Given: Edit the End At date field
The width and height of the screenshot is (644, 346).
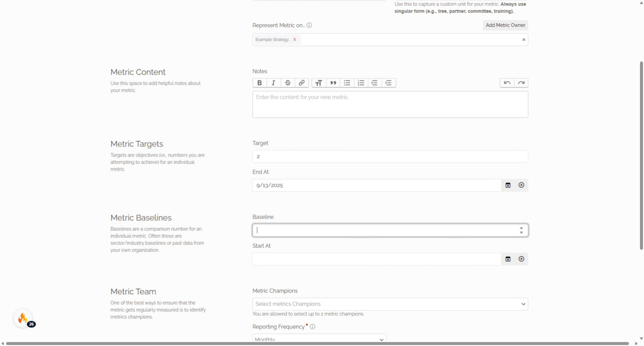Looking at the screenshot, I should pyautogui.click(x=377, y=185).
